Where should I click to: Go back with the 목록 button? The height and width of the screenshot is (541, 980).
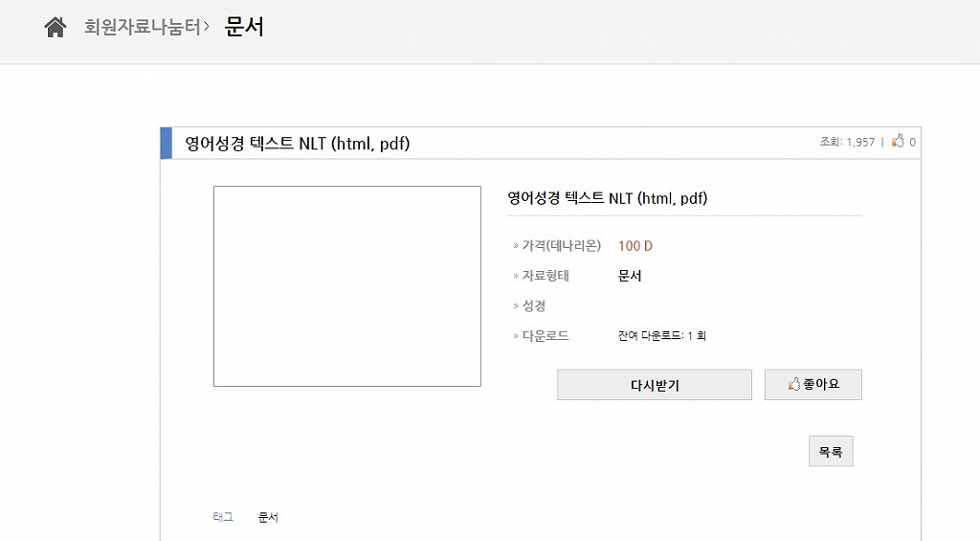point(830,452)
